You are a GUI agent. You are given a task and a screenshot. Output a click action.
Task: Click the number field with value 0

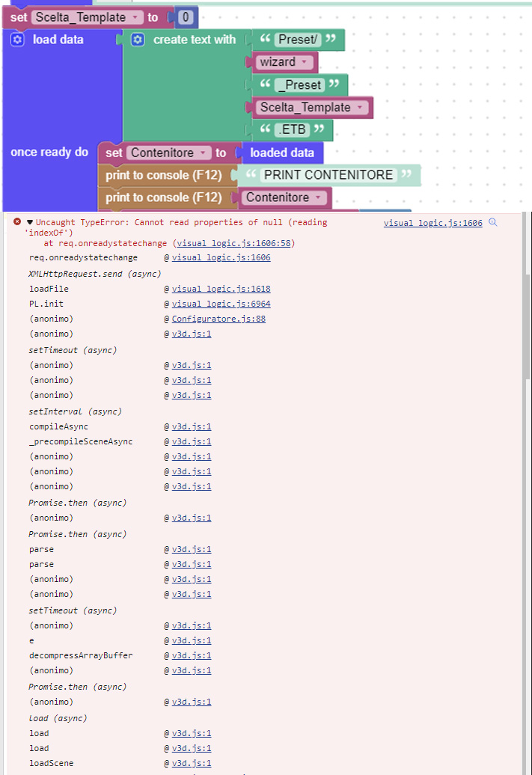(186, 17)
